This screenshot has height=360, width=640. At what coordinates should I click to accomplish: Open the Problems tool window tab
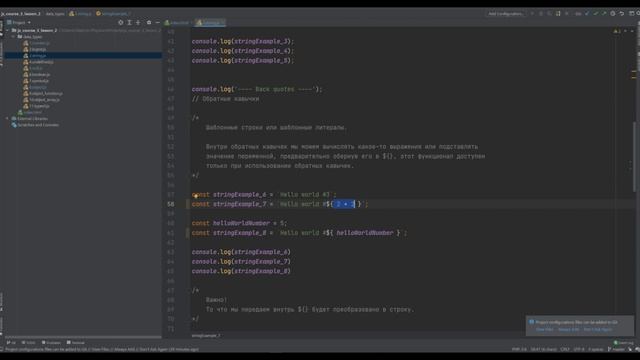pos(51,343)
